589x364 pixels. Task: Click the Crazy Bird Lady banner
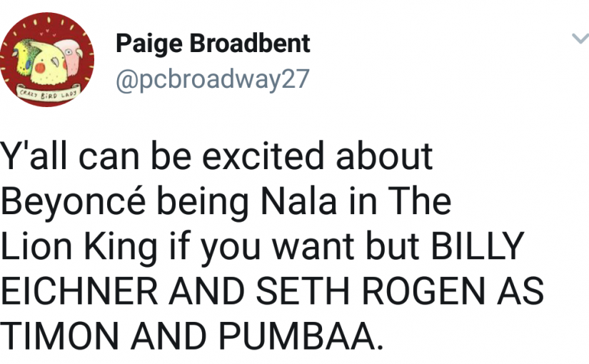(48, 93)
